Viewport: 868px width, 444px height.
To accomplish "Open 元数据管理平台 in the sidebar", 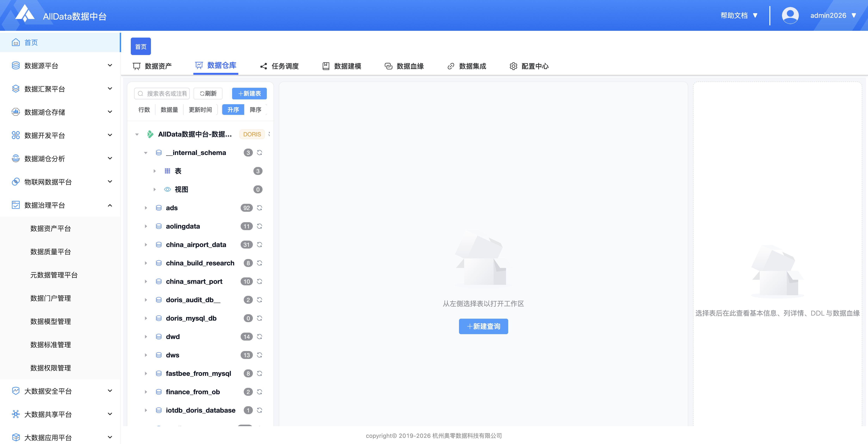I will [54, 275].
